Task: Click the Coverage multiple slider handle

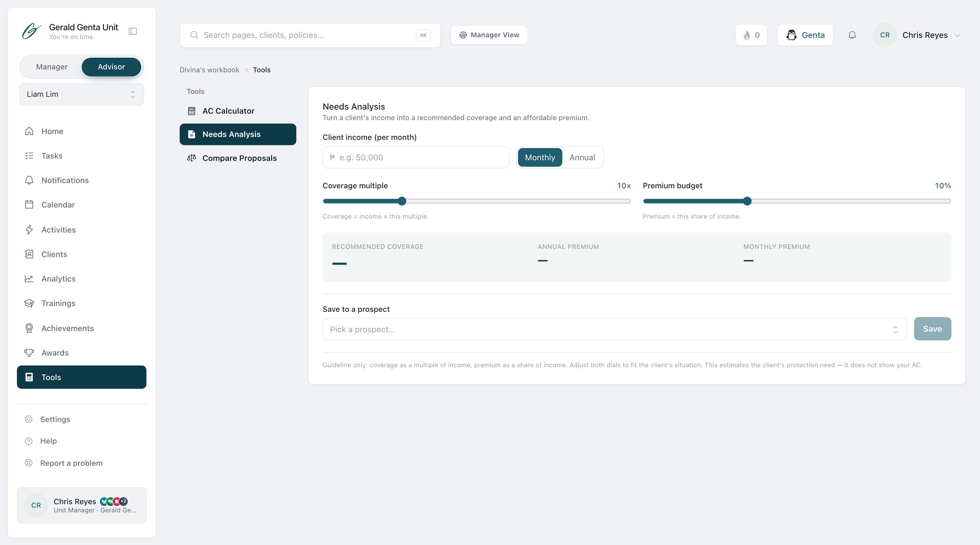Action: pos(402,201)
